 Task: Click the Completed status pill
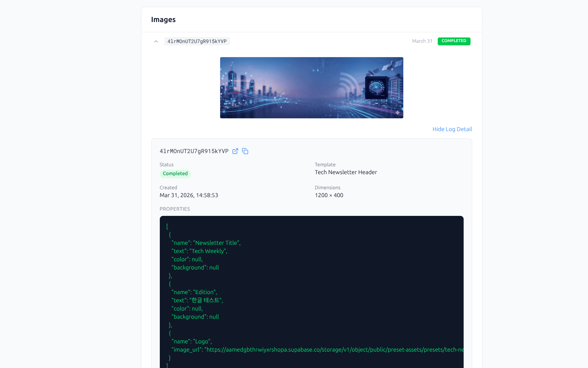[175, 173]
